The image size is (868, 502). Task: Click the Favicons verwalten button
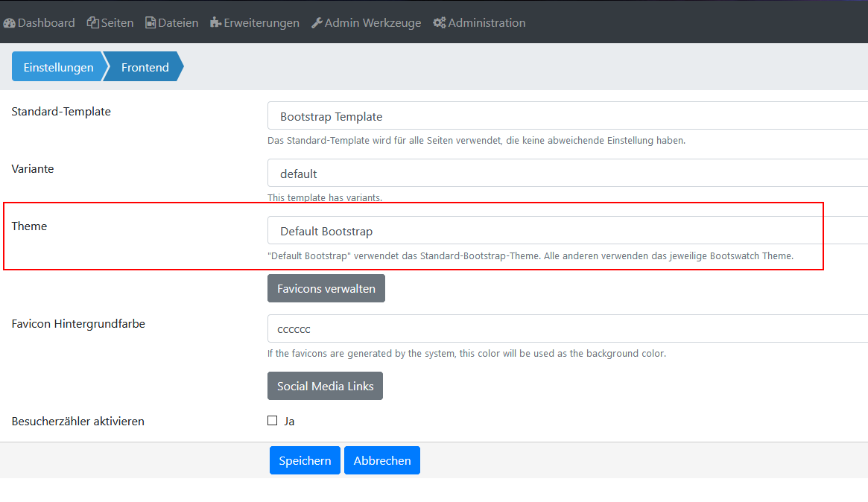coord(326,288)
